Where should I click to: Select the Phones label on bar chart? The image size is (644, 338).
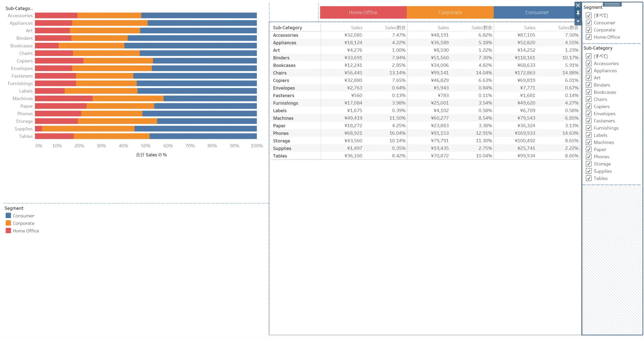[x=25, y=114]
